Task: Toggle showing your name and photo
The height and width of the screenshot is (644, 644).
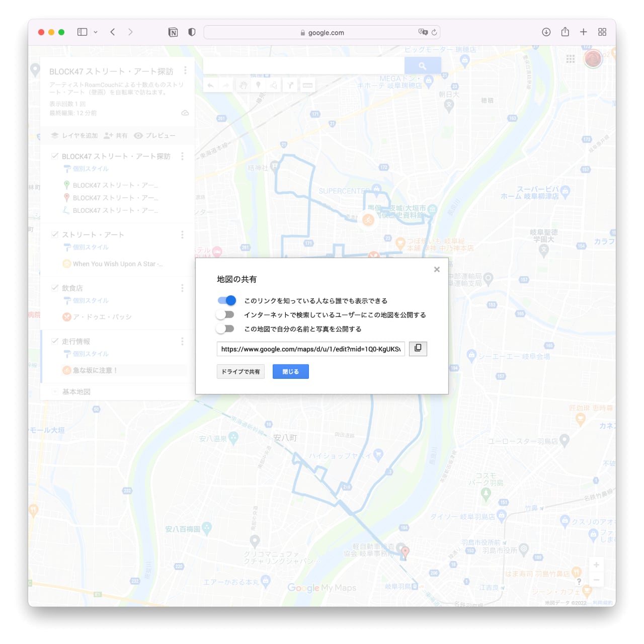Action: pos(225,329)
